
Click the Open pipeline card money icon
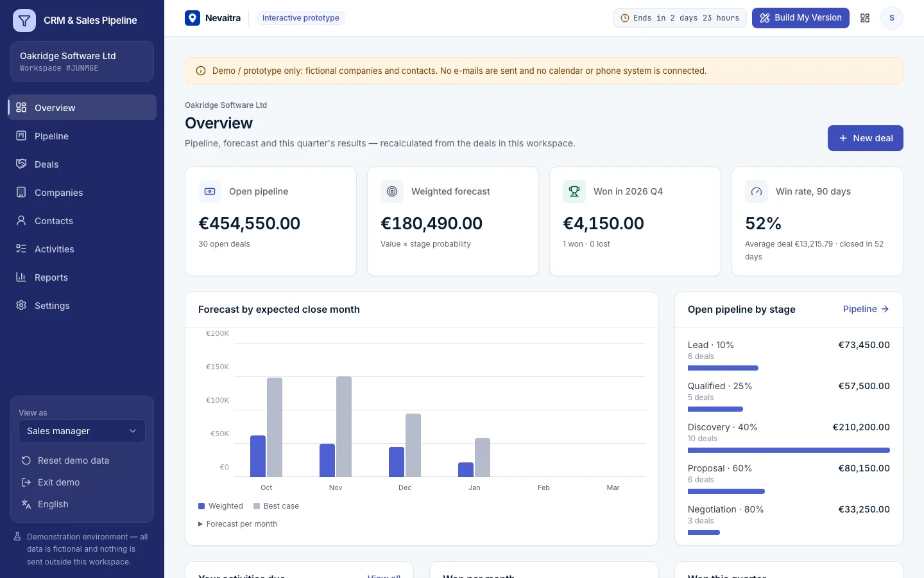click(x=210, y=191)
